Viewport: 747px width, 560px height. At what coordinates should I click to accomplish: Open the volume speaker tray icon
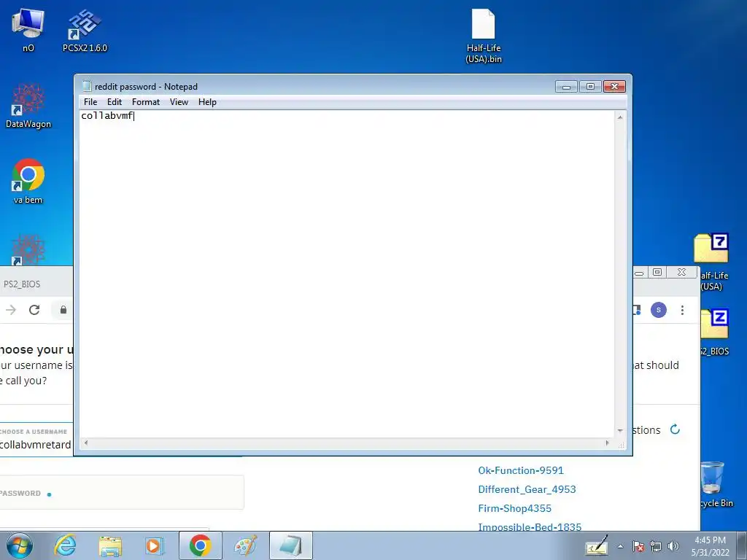click(673, 546)
